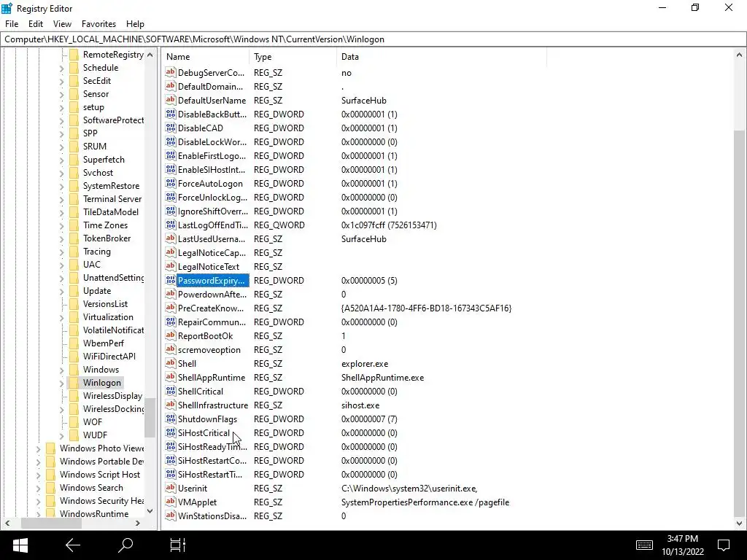Open the Favorites menu
Image resolution: width=747 pixels, height=560 pixels.
(x=98, y=24)
